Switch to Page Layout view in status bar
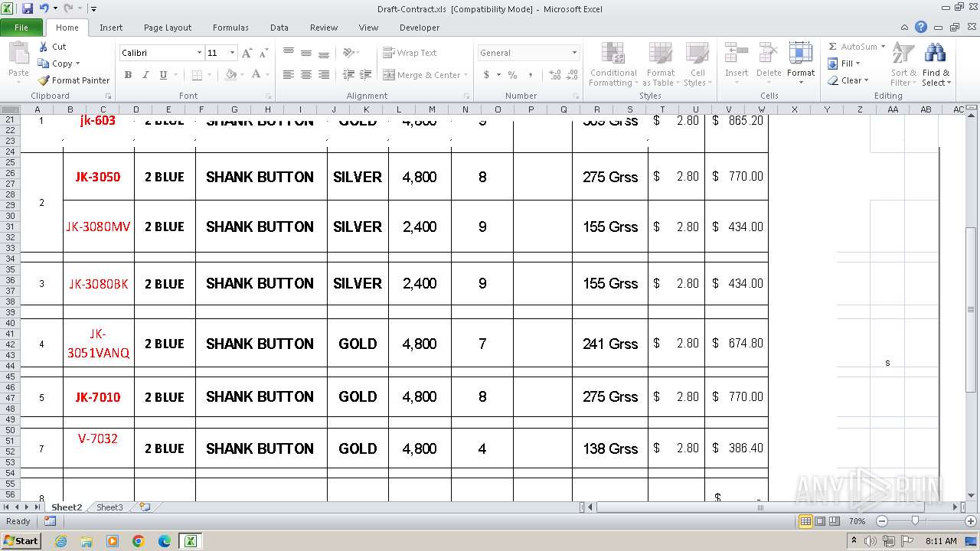This screenshot has width=980, height=551. click(x=820, y=521)
